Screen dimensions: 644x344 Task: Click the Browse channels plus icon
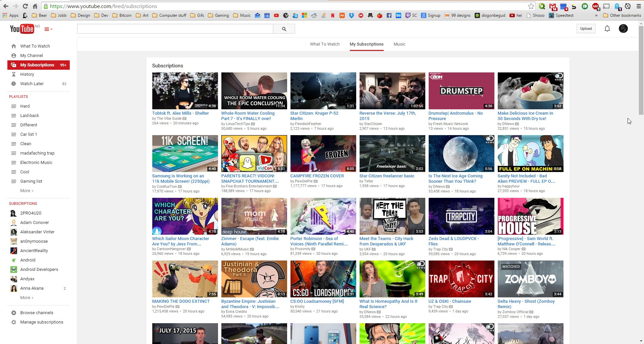point(14,313)
